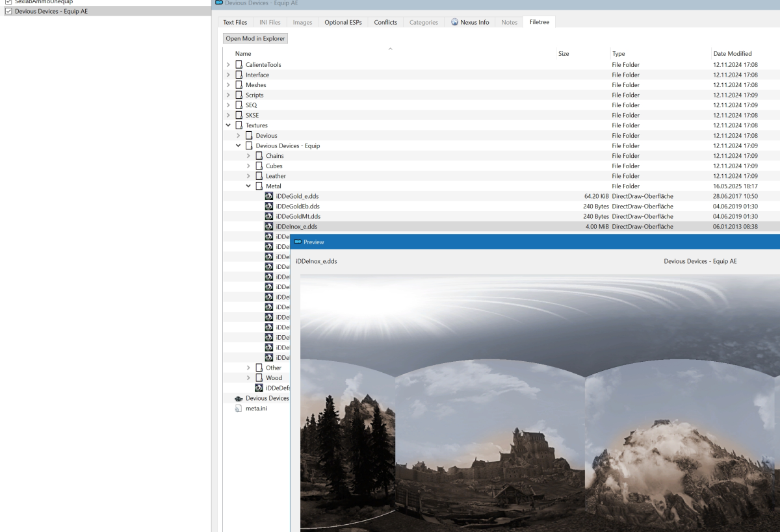Open the Images tab
The height and width of the screenshot is (532, 780).
pos(302,22)
